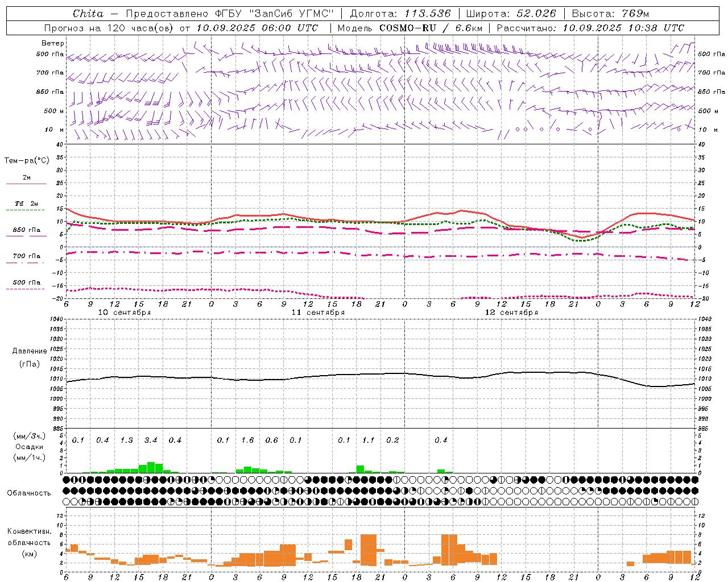The image size is (728, 582).
Task: Click the "700 гПа" entry in the temperature legend
Action: [x=27, y=256]
